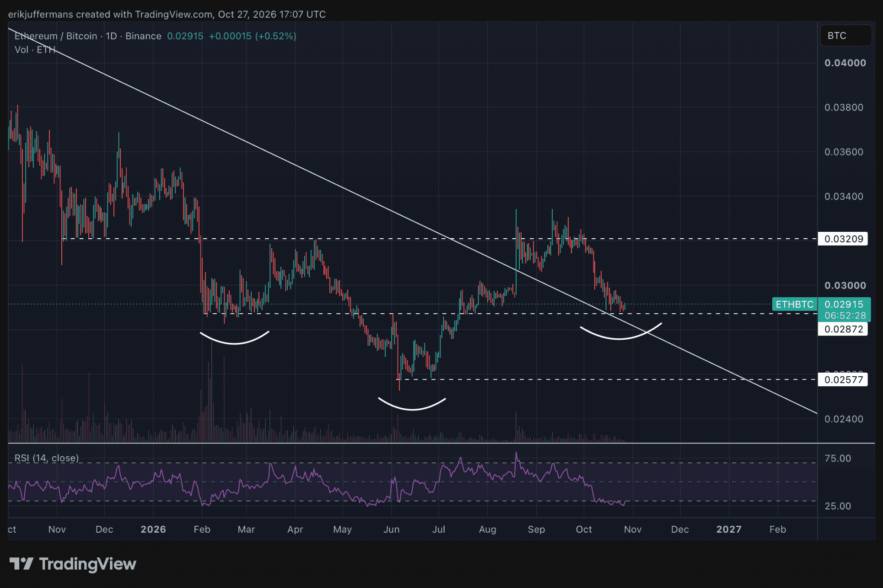Click the Aug label on time axis
The image size is (883, 588).
point(488,529)
